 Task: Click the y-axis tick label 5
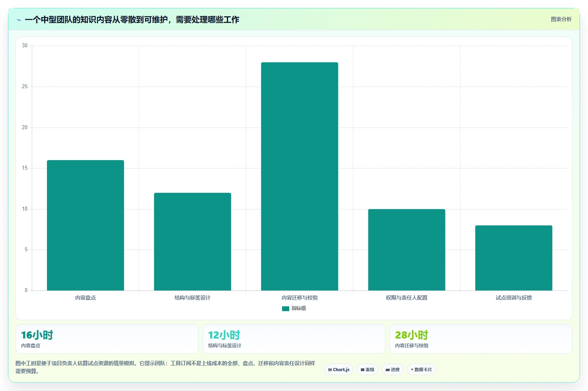coord(26,250)
